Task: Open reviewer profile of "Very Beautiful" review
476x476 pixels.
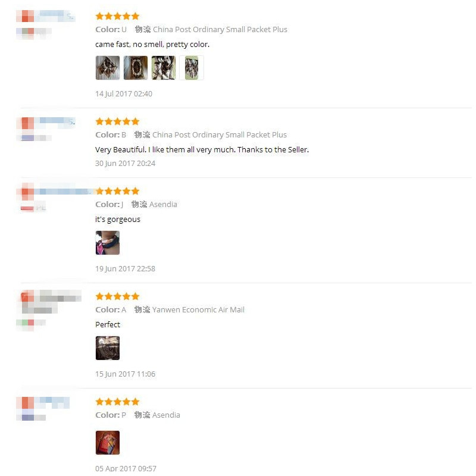Action: pos(46,123)
